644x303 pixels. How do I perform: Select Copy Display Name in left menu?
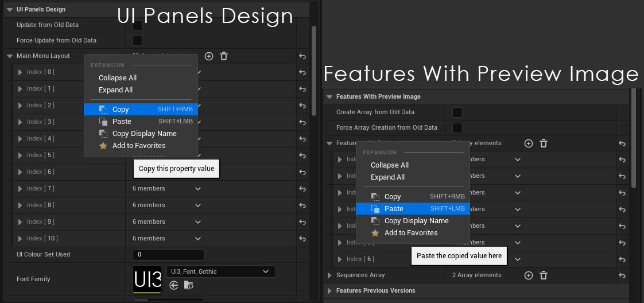tap(141, 134)
